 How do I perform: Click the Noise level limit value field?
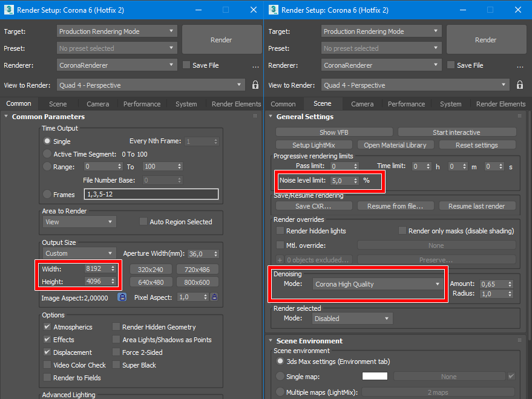pyautogui.click(x=341, y=181)
